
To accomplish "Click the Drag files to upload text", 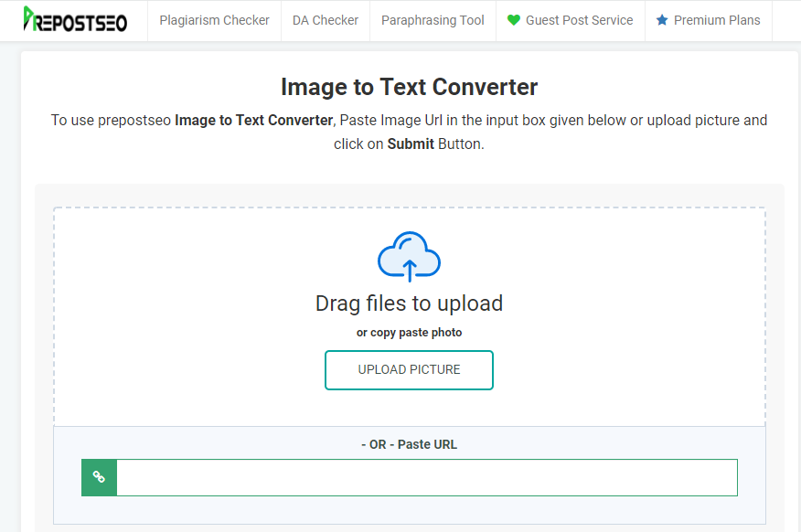I will [409, 303].
